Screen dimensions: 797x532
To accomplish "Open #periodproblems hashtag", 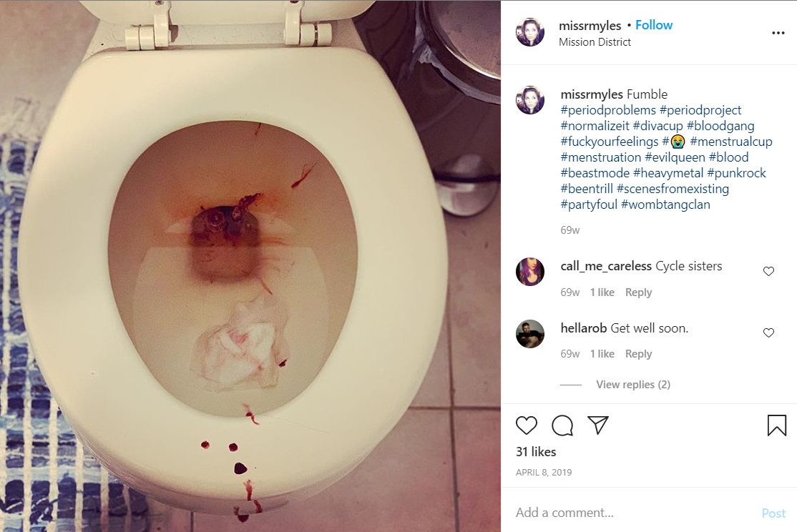I will 608,110.
